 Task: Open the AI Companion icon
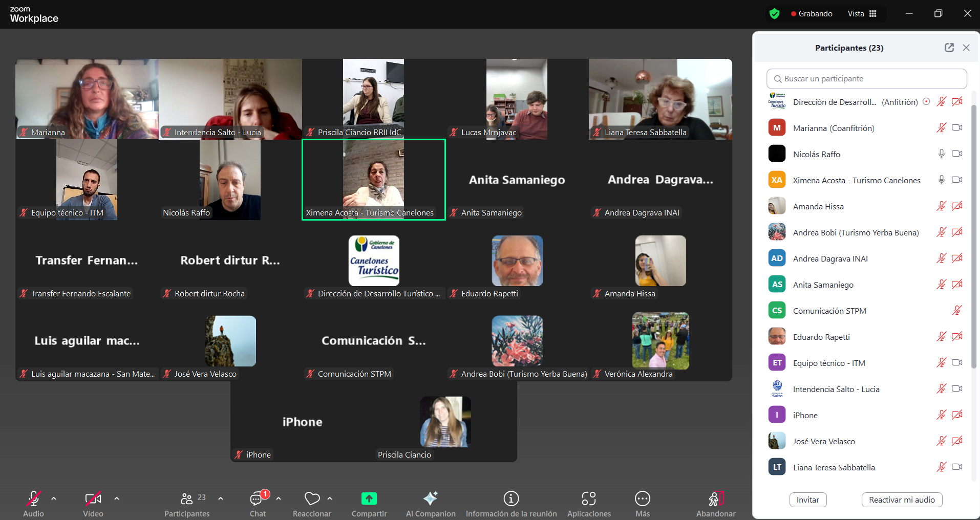(x=430, y=499)
